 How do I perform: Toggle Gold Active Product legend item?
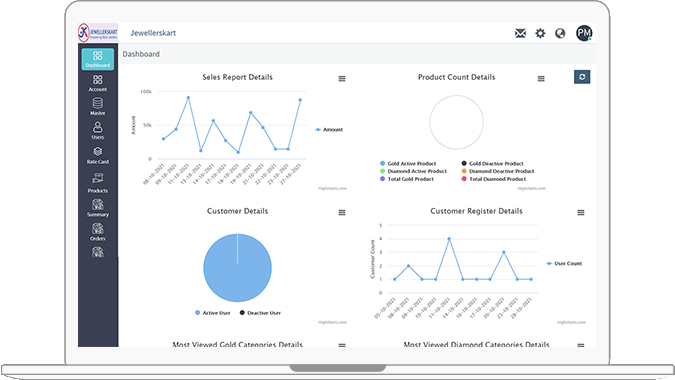[x=408, y=164]
